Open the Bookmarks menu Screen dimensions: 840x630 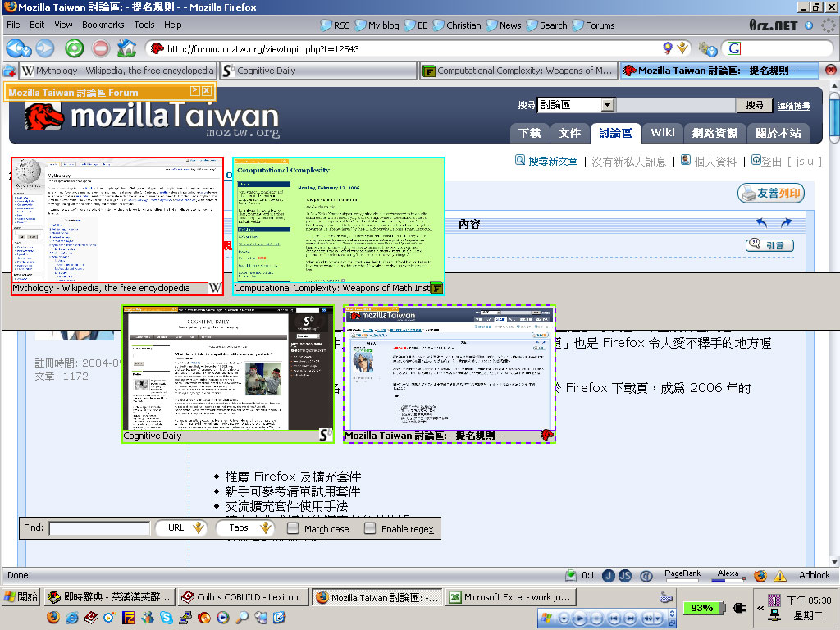click(103, 25)
